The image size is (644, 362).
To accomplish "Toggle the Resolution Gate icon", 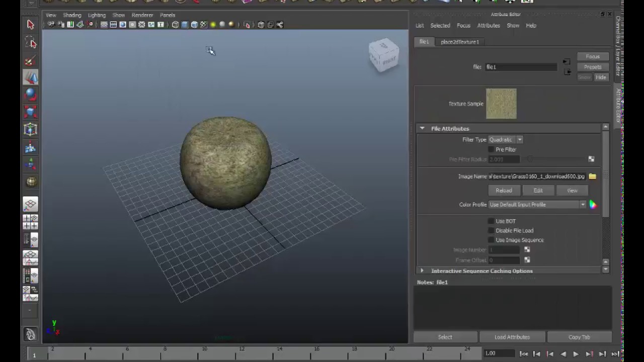I will click(x=123, y=25).
